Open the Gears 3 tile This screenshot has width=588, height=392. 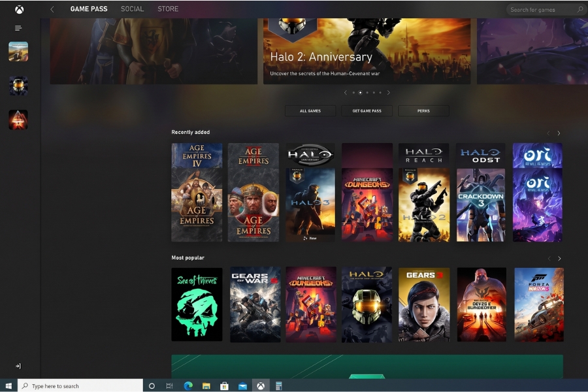coord(424,304)
